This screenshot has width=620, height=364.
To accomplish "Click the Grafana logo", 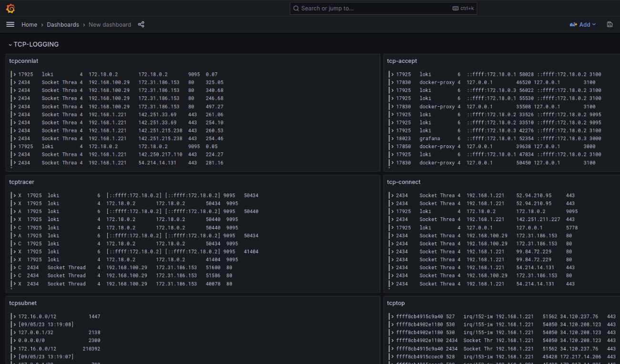I will [x=10, y=8].
